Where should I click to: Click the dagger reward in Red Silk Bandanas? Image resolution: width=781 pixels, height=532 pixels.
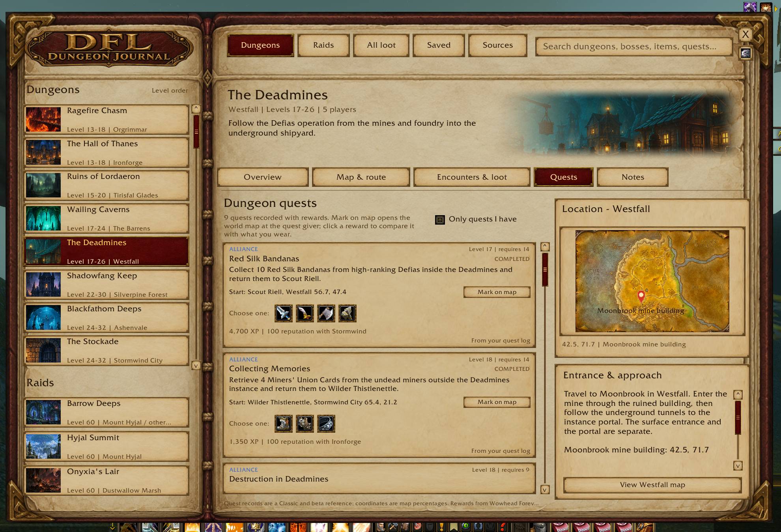(305, 313)
